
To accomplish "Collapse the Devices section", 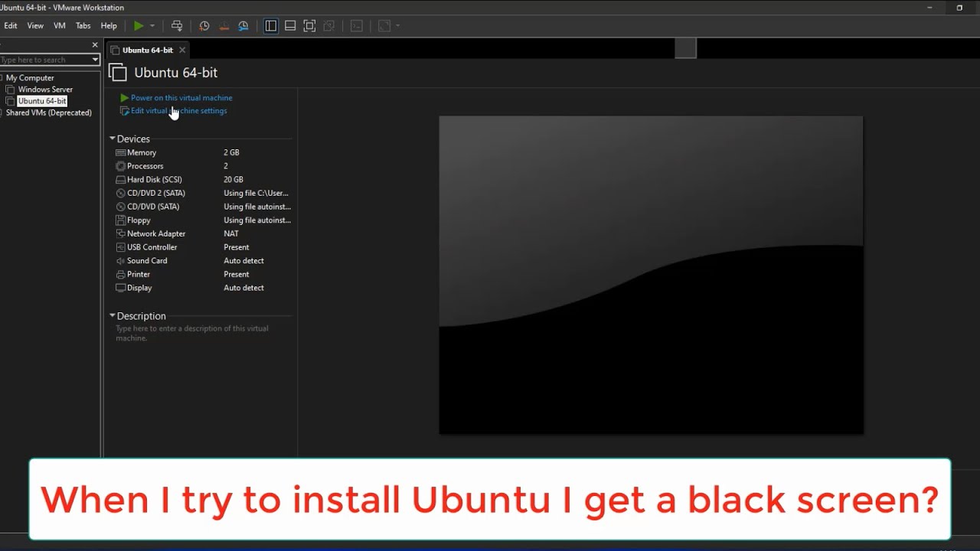I will pyautogui.click(x=113, y=139).
